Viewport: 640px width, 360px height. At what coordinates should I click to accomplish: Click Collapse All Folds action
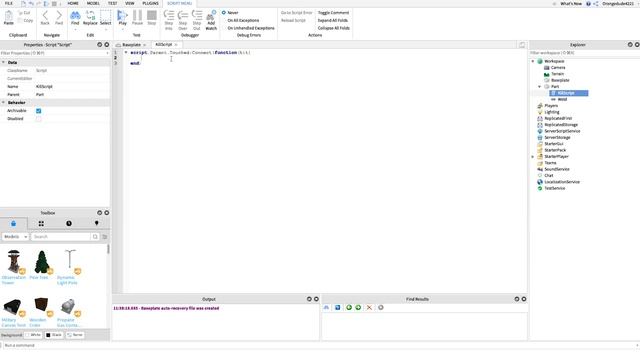334,28
